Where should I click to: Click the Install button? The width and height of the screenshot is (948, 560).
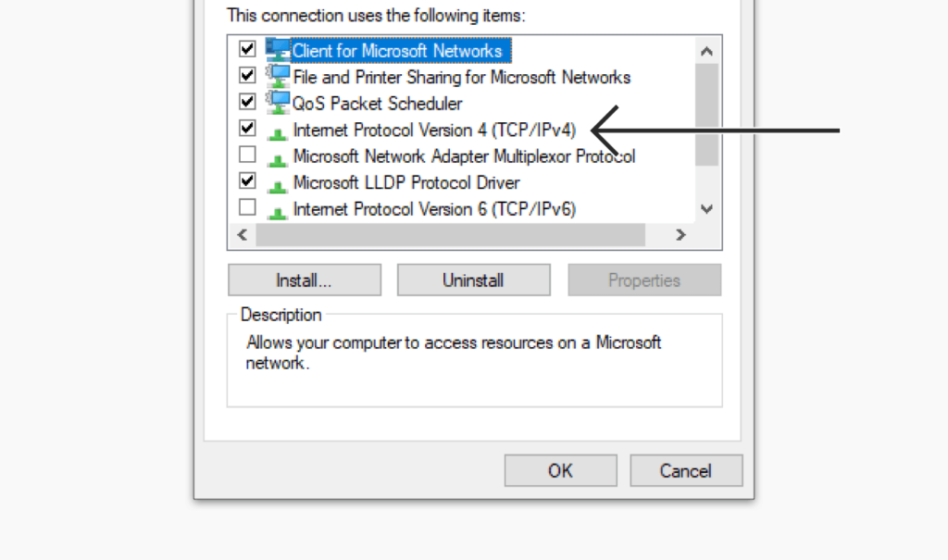304,280
